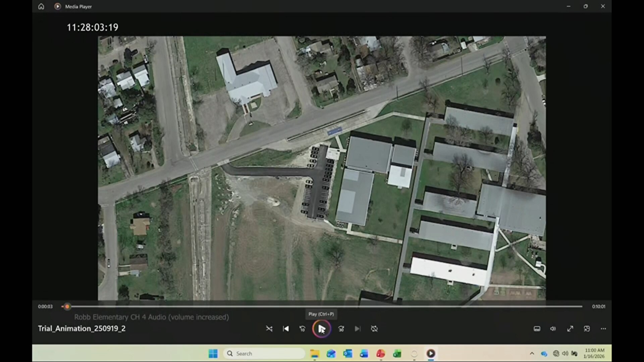Screen dimensions: 644x362
Task: Toggle subtitles and captions
Action: pyautogui.click(x=537, y=329)
